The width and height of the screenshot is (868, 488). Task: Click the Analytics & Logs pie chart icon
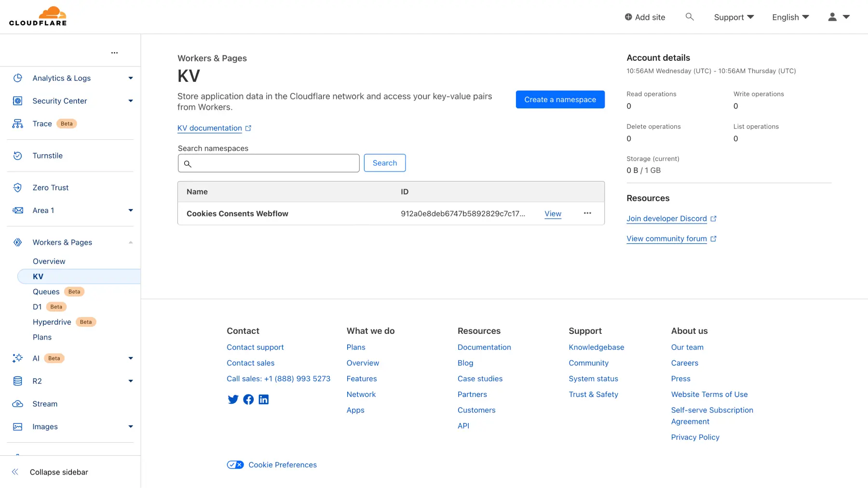click(x=18, y=78)
